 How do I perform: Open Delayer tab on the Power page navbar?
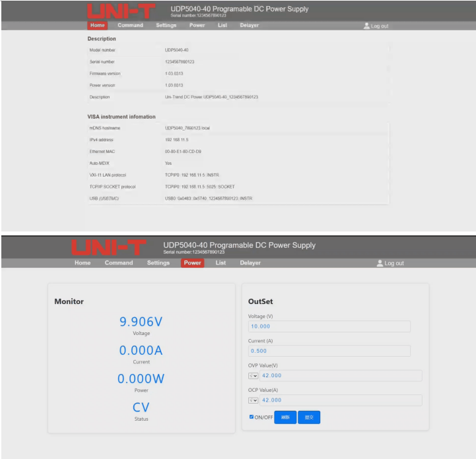pos(250,263)
